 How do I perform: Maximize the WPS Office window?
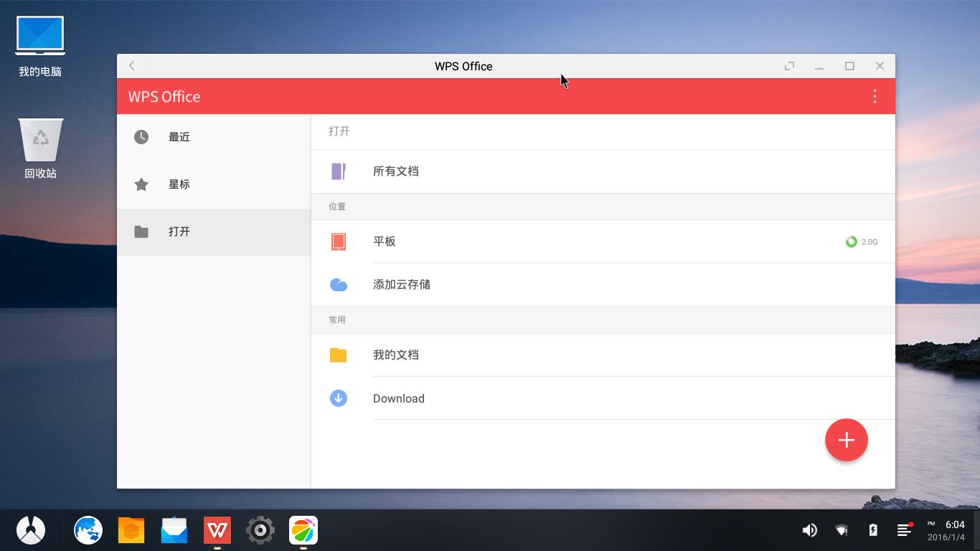[849, 66]
